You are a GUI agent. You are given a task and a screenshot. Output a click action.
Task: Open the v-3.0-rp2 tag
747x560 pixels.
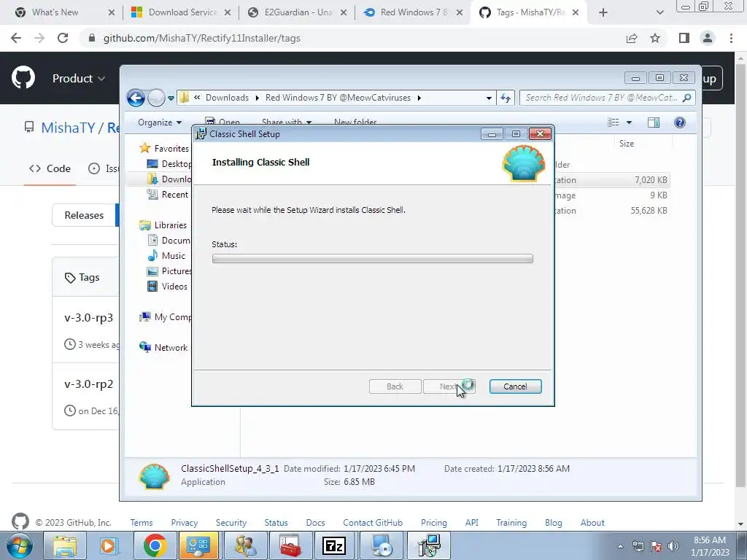[88, 384]
